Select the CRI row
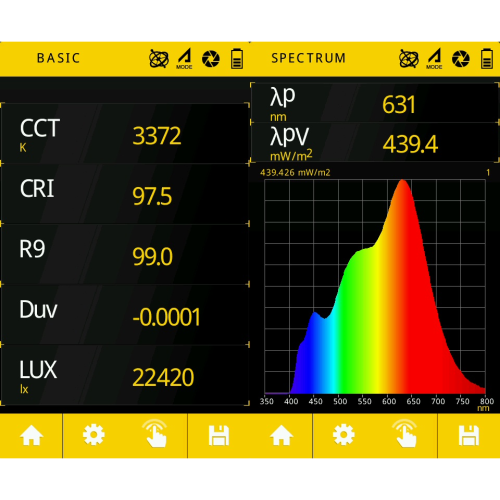The image size is (500, 500). click(125, 194)
